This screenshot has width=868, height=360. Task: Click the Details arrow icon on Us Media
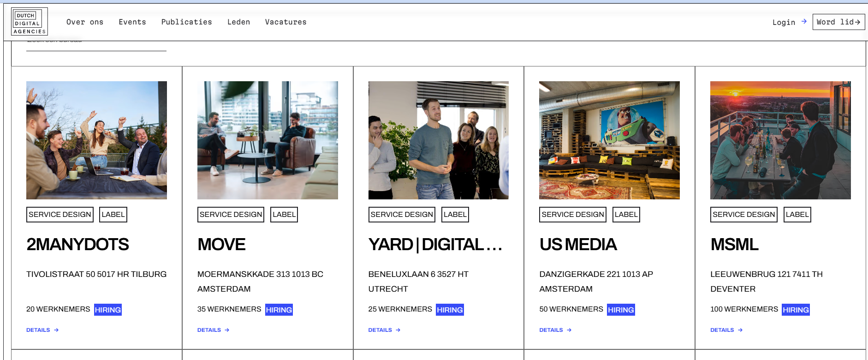[569, 330]
